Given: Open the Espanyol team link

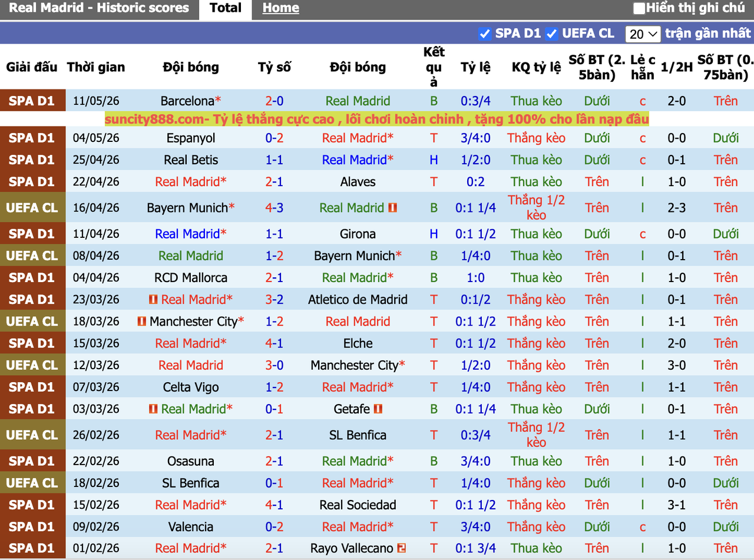Looking at the screenshot, I should (191, 138).
